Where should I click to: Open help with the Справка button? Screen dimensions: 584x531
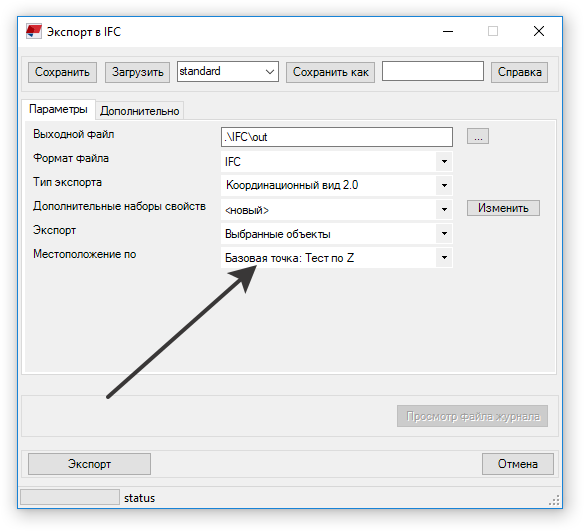tap(519, 72)
